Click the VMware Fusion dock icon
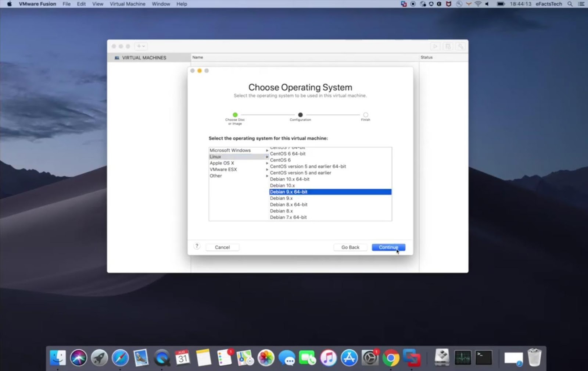This screenshot has width=588, height=371. pyautogui.click(x=412, y=357)
